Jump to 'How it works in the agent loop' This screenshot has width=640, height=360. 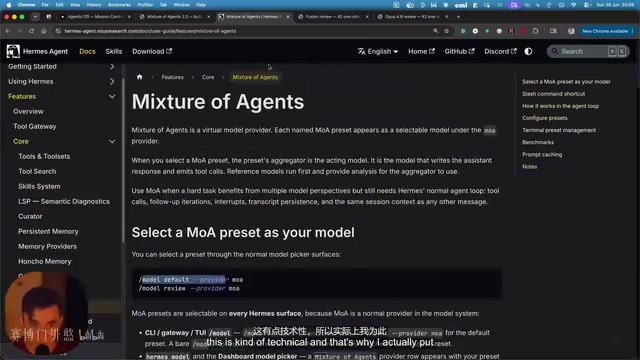click(x=560, y=106)
